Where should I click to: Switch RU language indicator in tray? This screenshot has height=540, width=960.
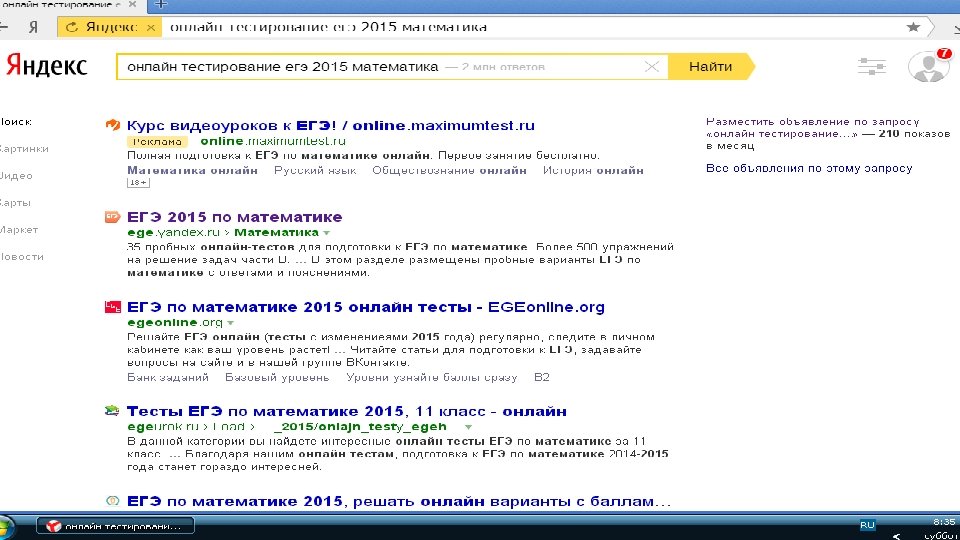click(x=867, y=525)
